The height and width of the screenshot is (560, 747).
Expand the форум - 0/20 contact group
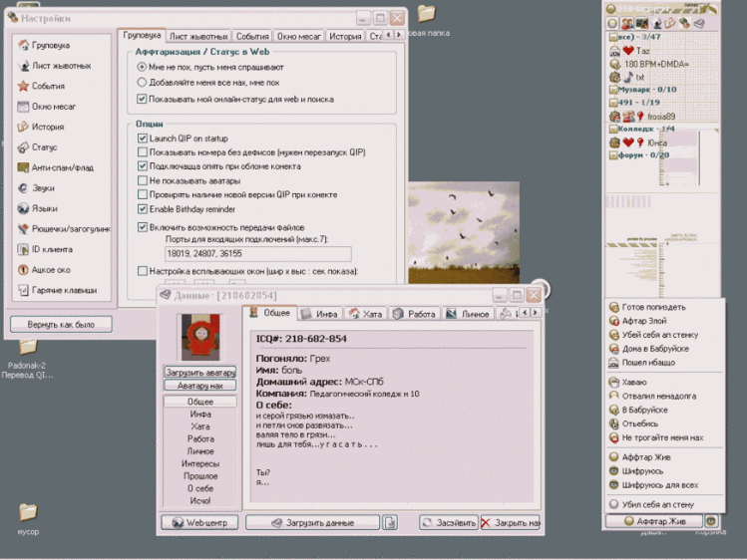[613, 155]
